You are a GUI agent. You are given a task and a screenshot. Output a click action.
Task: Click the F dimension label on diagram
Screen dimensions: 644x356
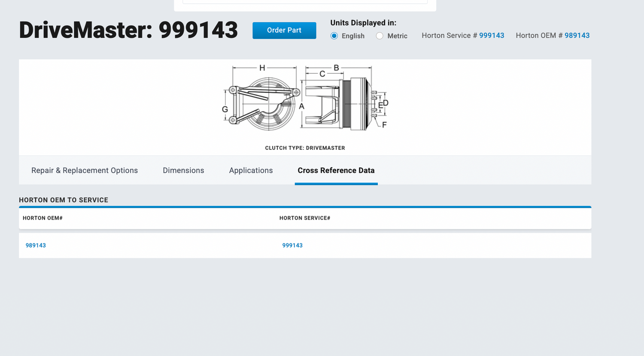tap(384, 125)
